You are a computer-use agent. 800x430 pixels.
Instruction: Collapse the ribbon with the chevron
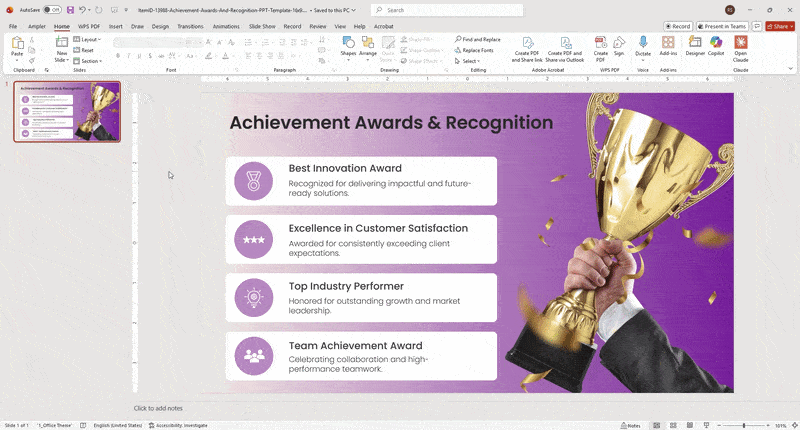(x=791, y=68)
